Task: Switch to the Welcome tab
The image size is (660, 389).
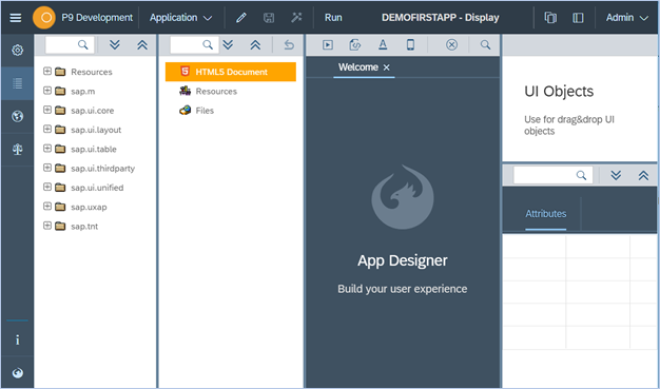Action: click(x=358, y=67)
